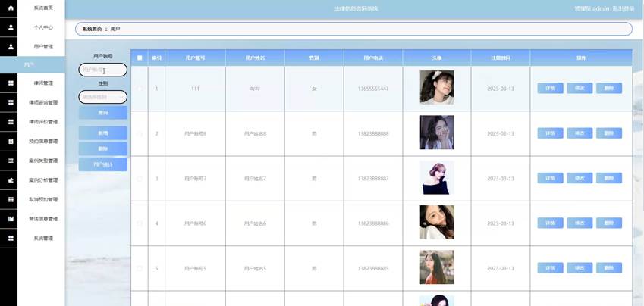The height and width of the screenshot is (306, 644).
Task: Click 修改 button for row 5
Action: click(x=580, y=268)
